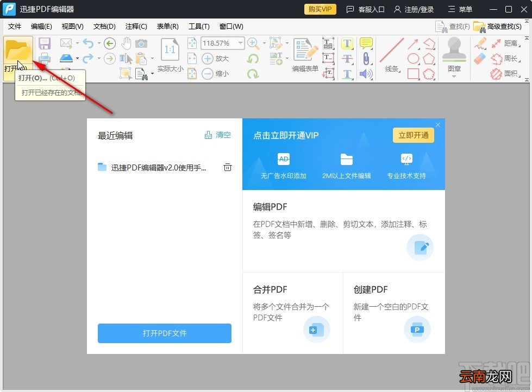Viewport: 532px width, 392px height.
Task: Click the 创建PDF card
Action: 394,313
